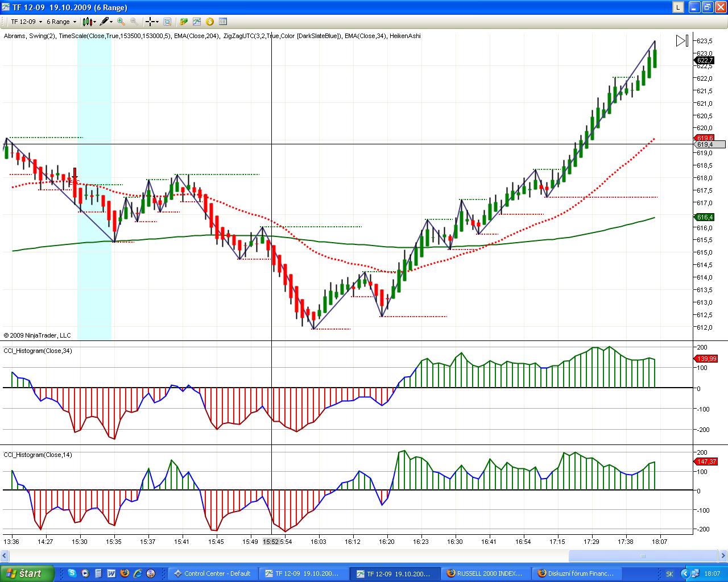
Task: Open the Data Box icon
Action: 167,22
